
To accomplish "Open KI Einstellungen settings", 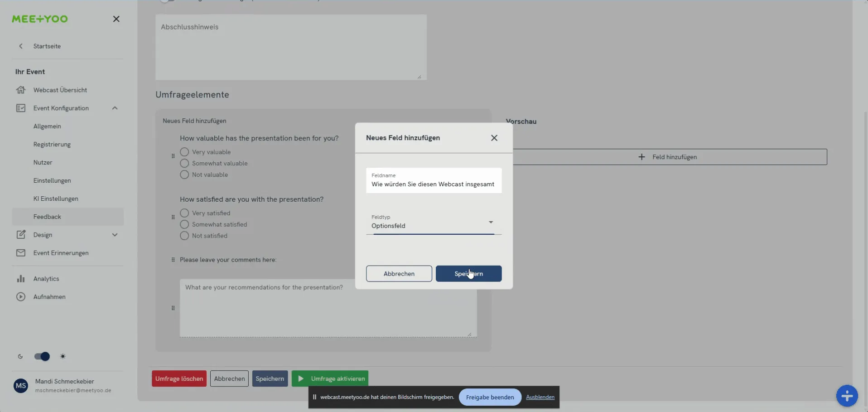I will 56,199.
